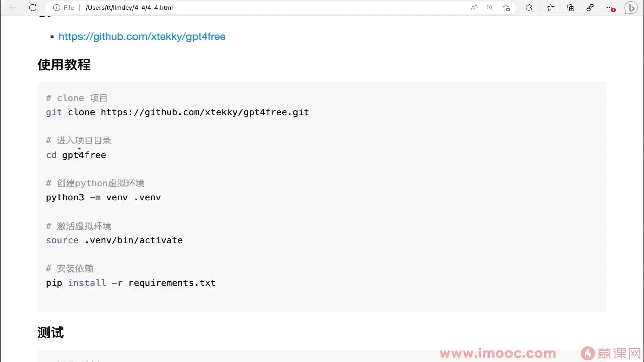
Task: Click the address bar file path
Action: [129, 7]
